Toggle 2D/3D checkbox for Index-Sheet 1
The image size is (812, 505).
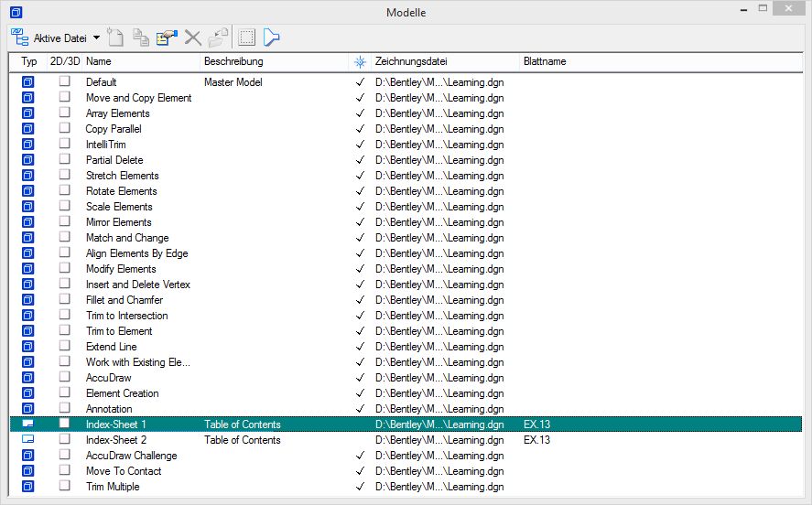click(64, 423)
